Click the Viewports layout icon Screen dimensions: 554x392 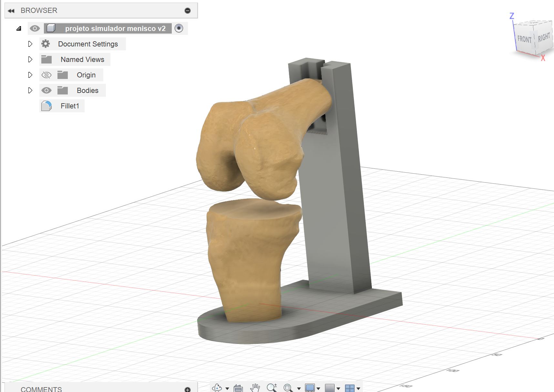350,388
